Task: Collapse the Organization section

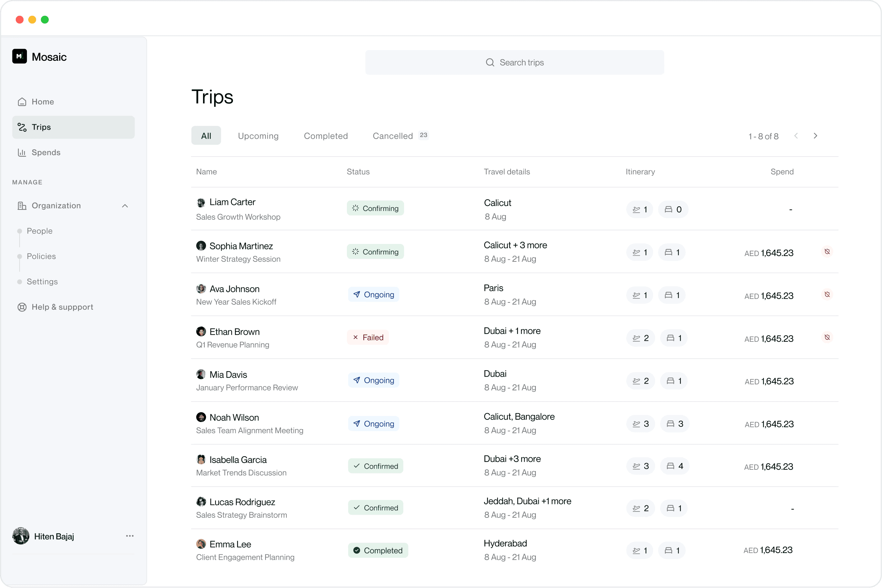Action: [125, 206]
